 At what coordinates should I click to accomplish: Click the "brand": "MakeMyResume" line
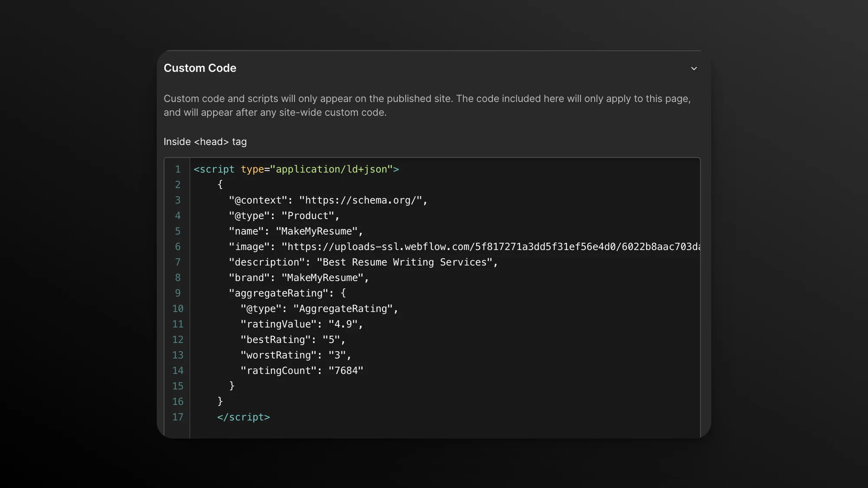click(299, 278)
